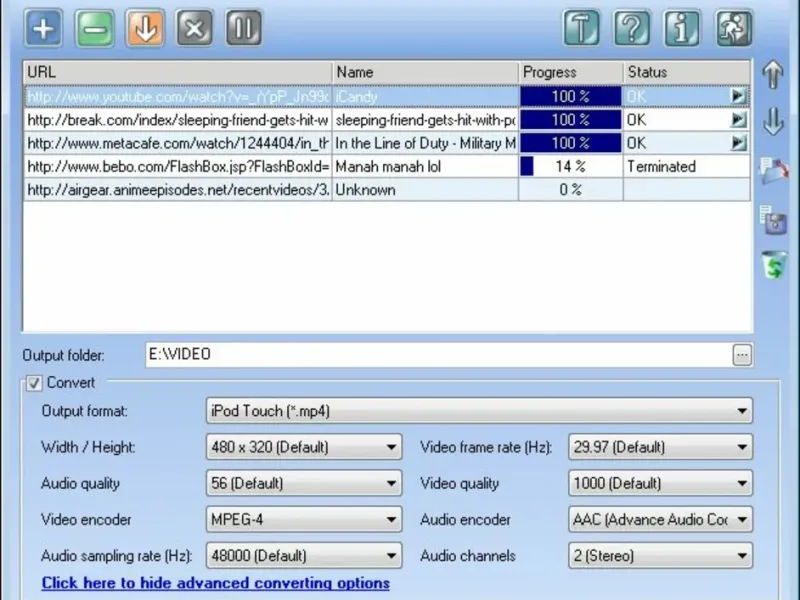Image resolution: width=800 pixels, height=600 pixels.
Task: Select the youtube.com URL row
Action: (387, 96)
